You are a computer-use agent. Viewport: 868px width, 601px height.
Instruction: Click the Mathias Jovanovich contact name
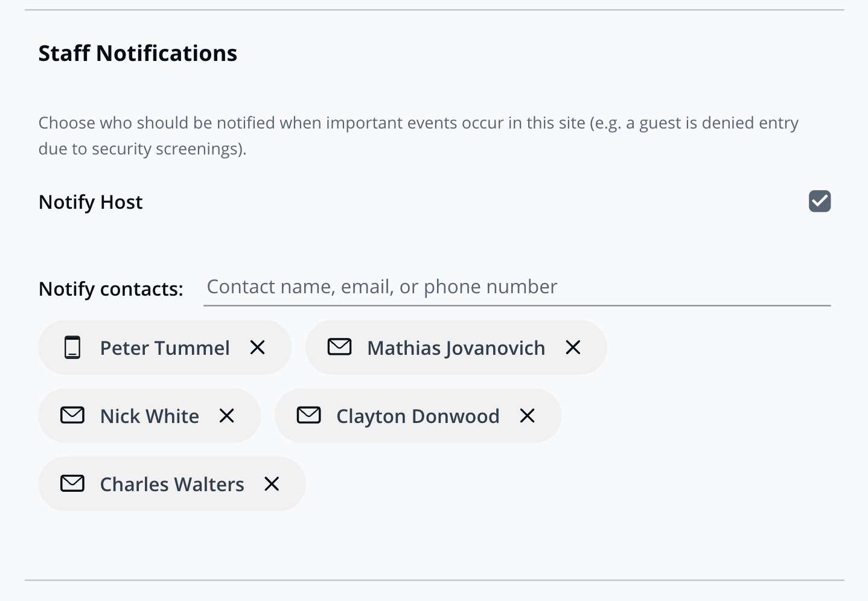(456, 348)
